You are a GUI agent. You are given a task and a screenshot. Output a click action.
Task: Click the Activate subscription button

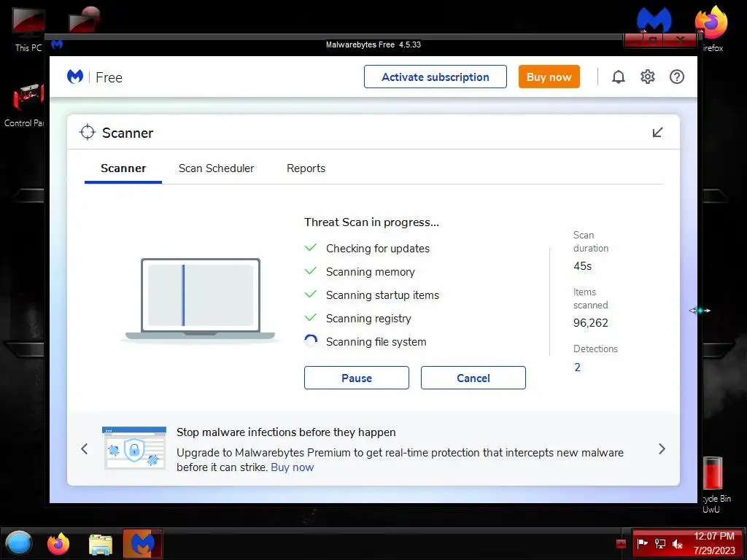[x=435, y=77]
